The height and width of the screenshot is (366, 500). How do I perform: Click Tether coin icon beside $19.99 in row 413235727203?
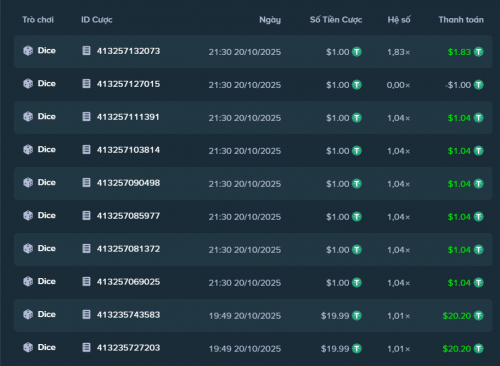357,349
